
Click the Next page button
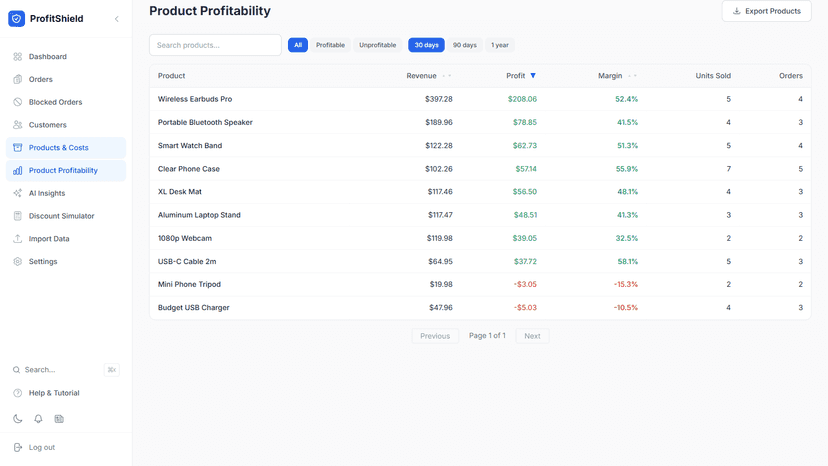point(532,336)
